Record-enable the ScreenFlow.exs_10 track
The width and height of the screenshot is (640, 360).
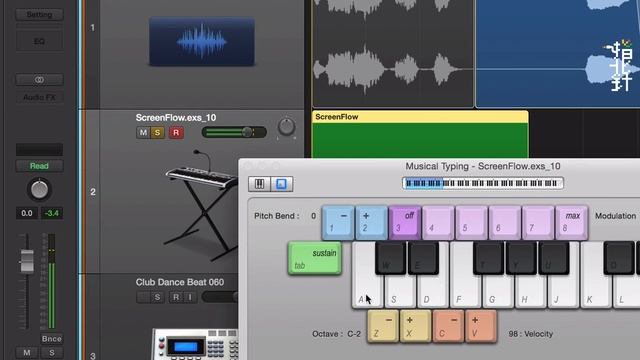176,133
